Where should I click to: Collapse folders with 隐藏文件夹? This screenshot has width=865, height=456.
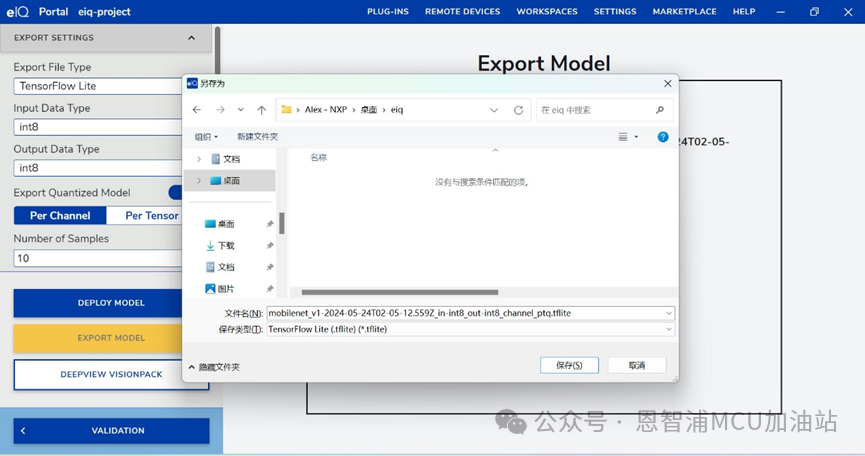click(x=214, y=367)
